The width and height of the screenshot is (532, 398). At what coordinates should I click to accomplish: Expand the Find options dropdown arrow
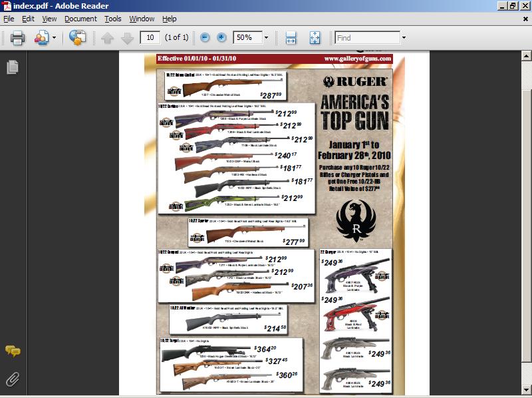click(x=404, y=38)
